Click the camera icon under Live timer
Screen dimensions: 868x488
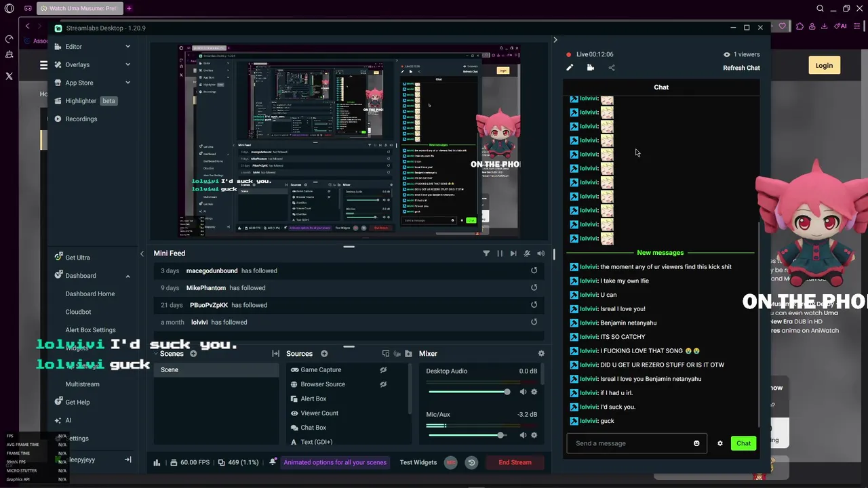pos(590,68)
